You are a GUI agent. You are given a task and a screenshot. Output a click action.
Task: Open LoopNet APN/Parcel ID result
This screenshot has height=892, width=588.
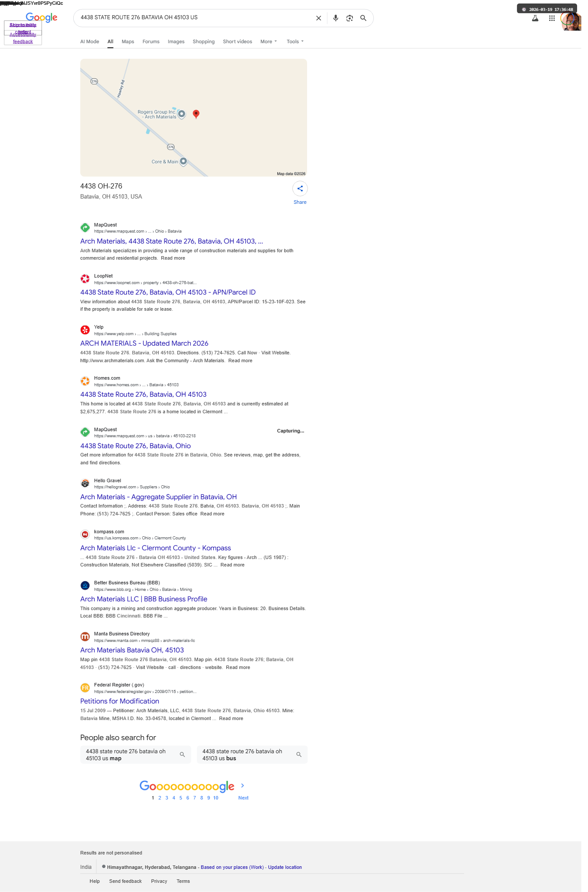[x=168, y=292]
